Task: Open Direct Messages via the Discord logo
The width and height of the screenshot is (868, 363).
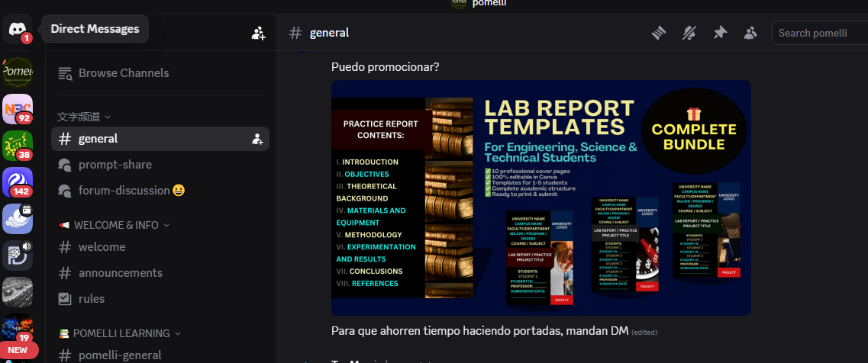Action: pos(17,29)
